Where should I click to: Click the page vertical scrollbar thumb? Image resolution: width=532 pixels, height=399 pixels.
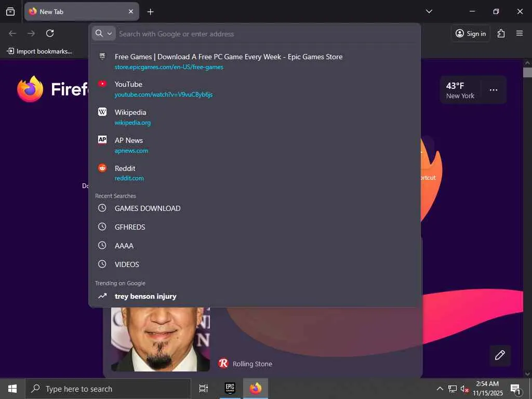527,73
